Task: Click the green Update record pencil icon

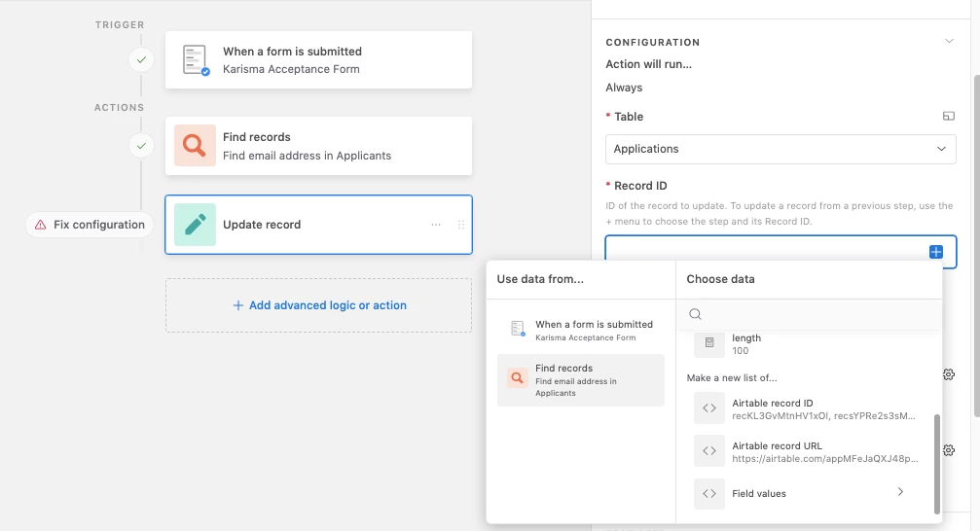Action: (x=195, y=225)
